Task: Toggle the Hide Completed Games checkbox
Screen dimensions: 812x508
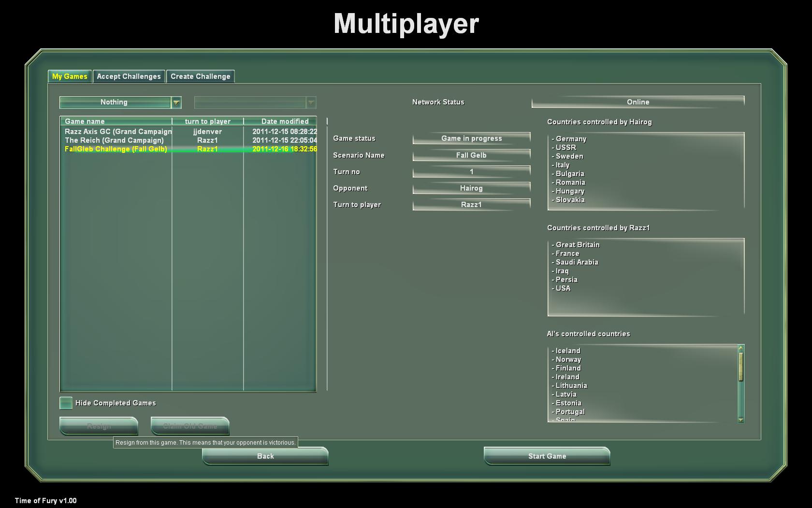Action: [66, 403]
